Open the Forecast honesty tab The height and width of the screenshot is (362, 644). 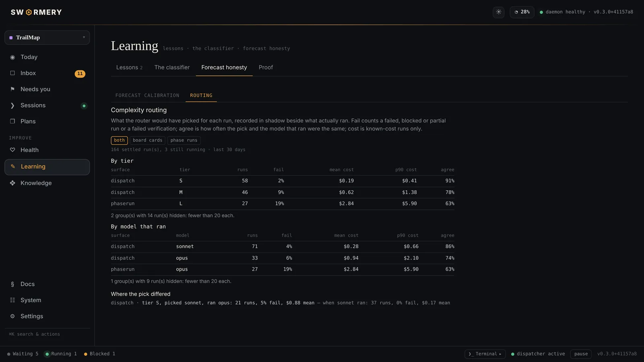pyautogui.click(x=224, y=68)
